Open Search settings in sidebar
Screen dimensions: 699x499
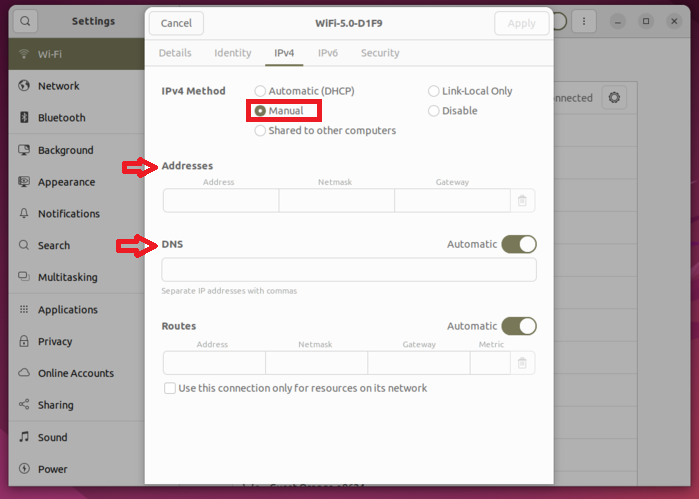point(76,245)
